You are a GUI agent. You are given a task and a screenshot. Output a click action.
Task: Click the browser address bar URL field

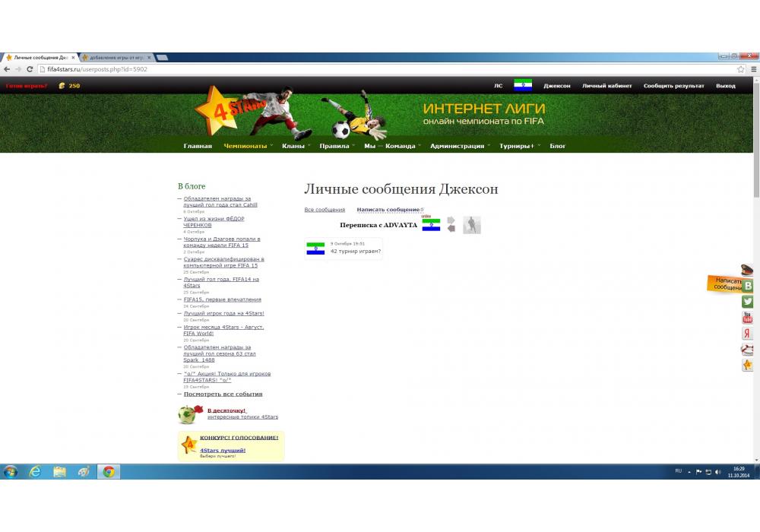tap(380, 69)
